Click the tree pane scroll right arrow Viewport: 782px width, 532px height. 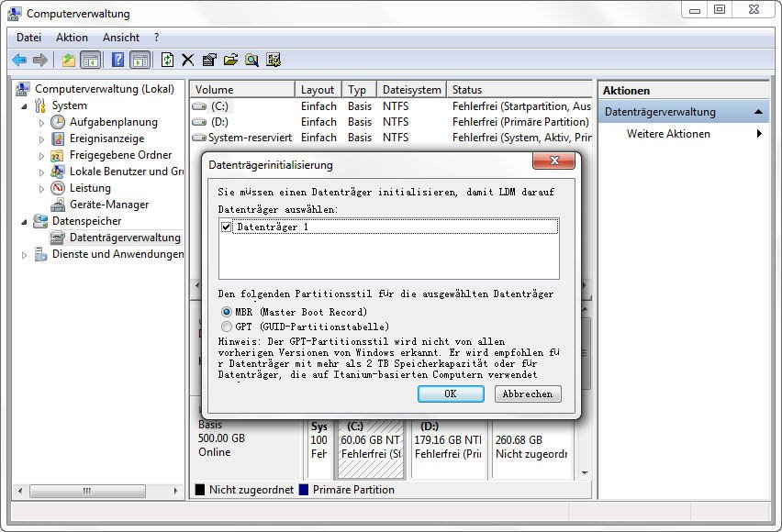175,491
